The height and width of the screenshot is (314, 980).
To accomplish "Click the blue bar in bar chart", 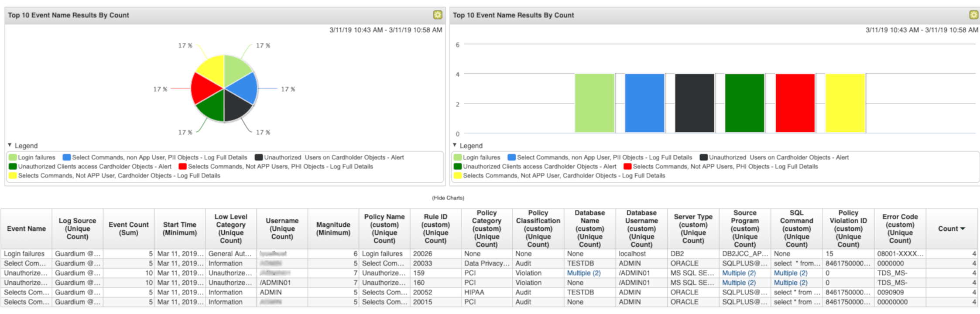I will coord(644,103).
